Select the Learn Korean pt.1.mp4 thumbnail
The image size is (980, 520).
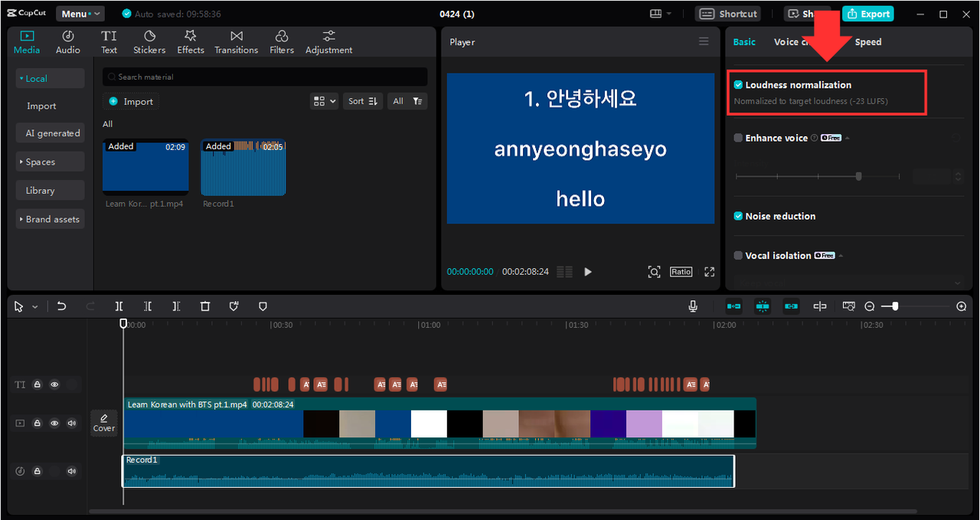[145, 167]
